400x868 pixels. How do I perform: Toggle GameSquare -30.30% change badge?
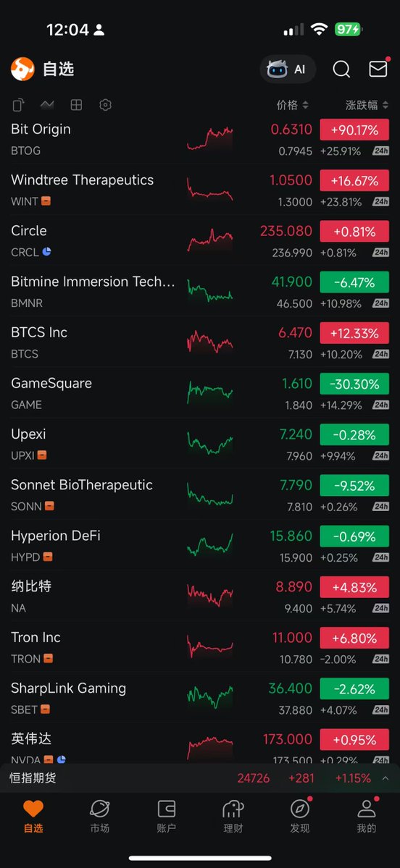[354, 384]
